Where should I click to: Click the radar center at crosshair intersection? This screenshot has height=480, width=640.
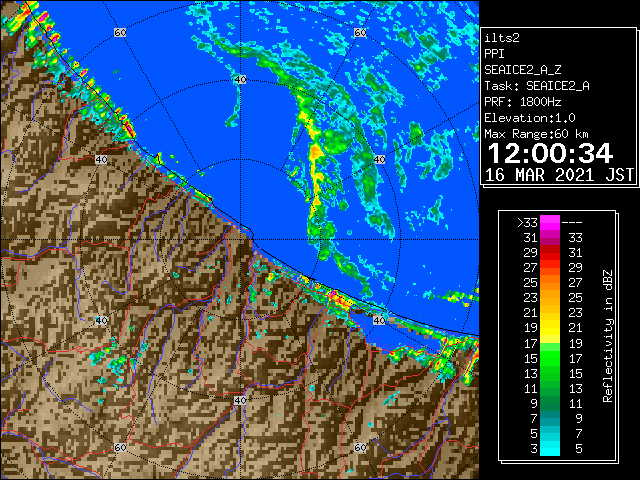click(240, 240)
